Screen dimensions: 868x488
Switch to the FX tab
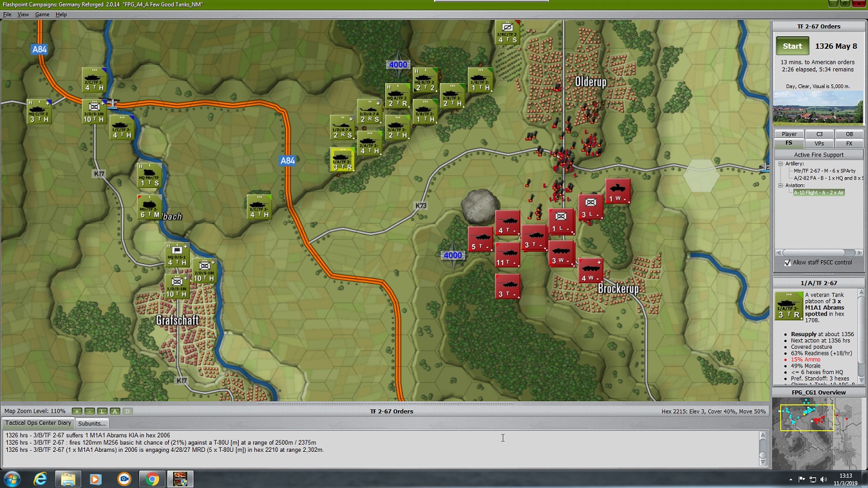[x=849, y=143]
